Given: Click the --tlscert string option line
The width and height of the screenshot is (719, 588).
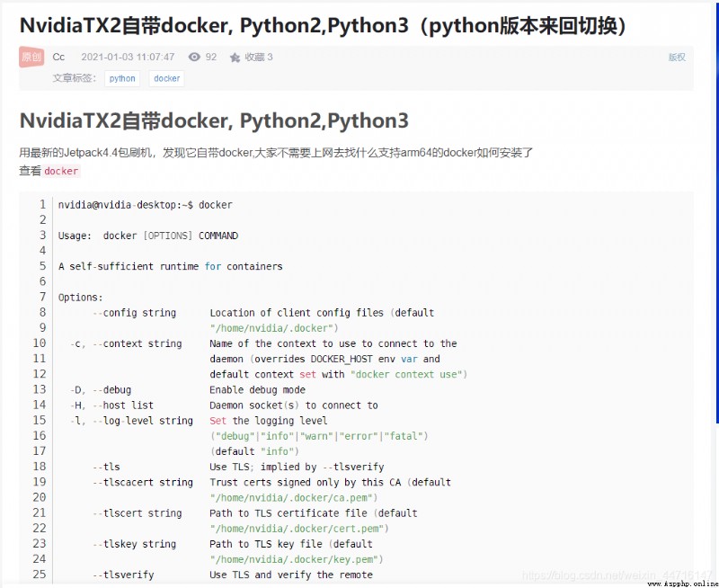Looking at the screenshot, I should 255,513.
